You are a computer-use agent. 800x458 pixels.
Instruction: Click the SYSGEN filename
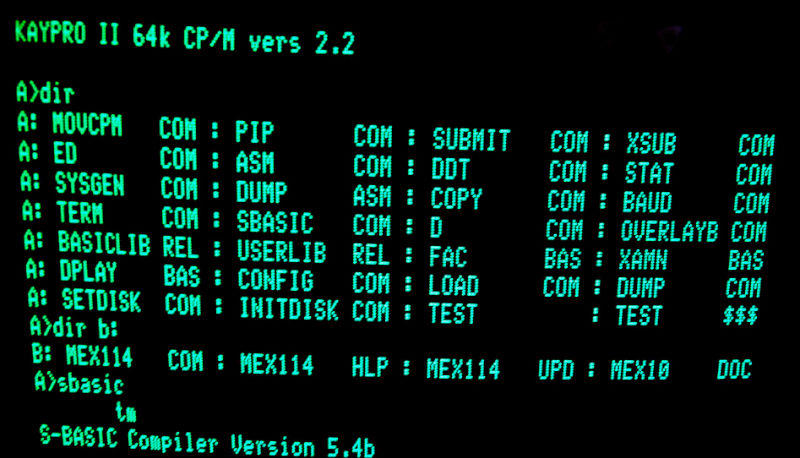[90, 184]
